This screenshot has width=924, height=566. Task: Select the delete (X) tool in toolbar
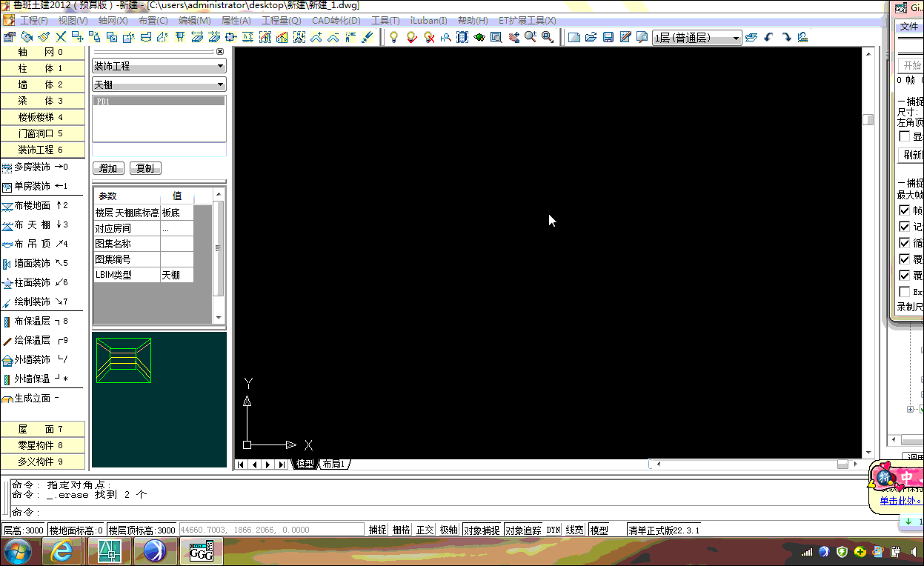pos(61,37)
